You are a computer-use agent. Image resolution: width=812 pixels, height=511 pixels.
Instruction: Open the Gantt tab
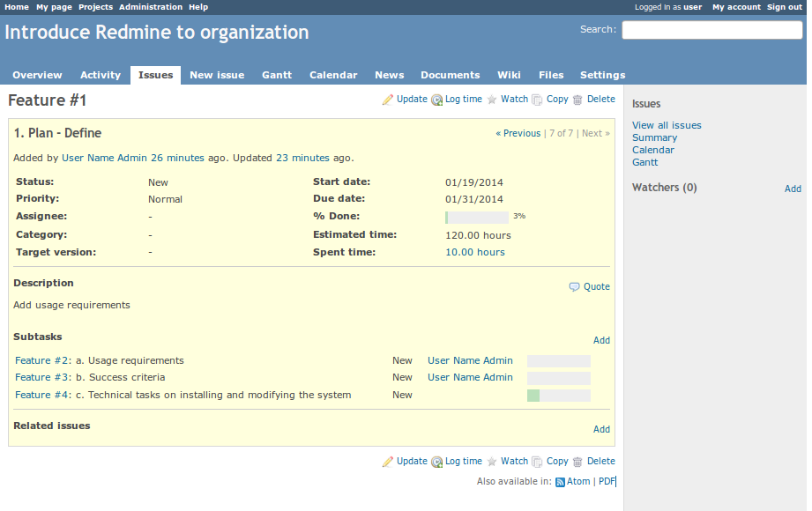pyautogui.click(x=277, y=76)
